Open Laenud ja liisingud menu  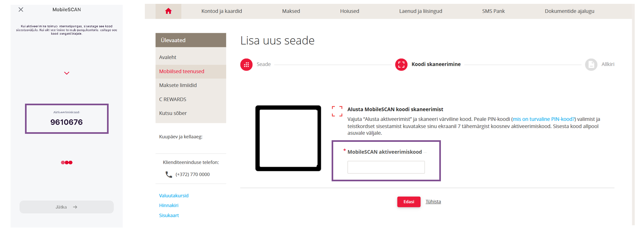(x=420, y=11)
